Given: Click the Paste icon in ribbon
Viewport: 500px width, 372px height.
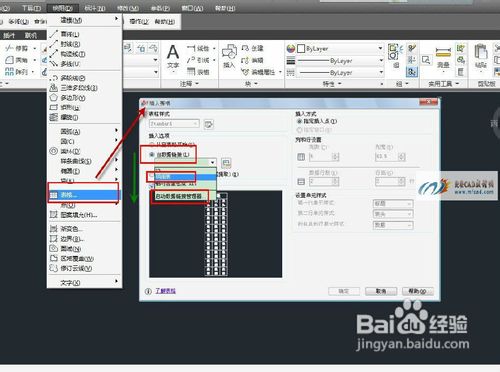Looking at the screenshot, I should coord(481,57).
